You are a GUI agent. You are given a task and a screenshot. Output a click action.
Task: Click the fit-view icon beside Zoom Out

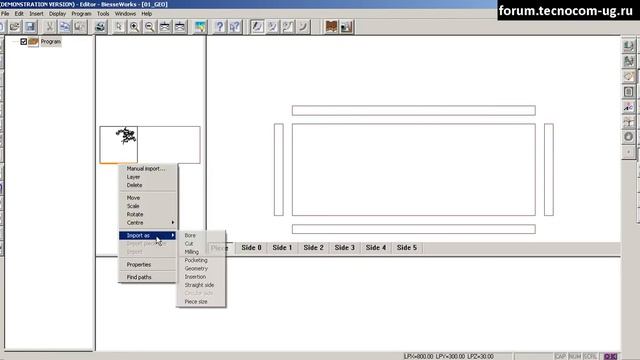point(165,27)
